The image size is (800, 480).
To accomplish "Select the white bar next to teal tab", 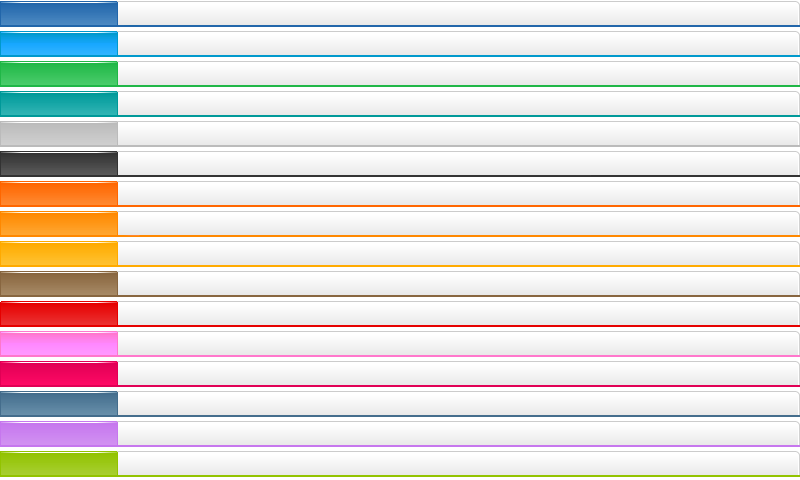I will tap(458, 104).
